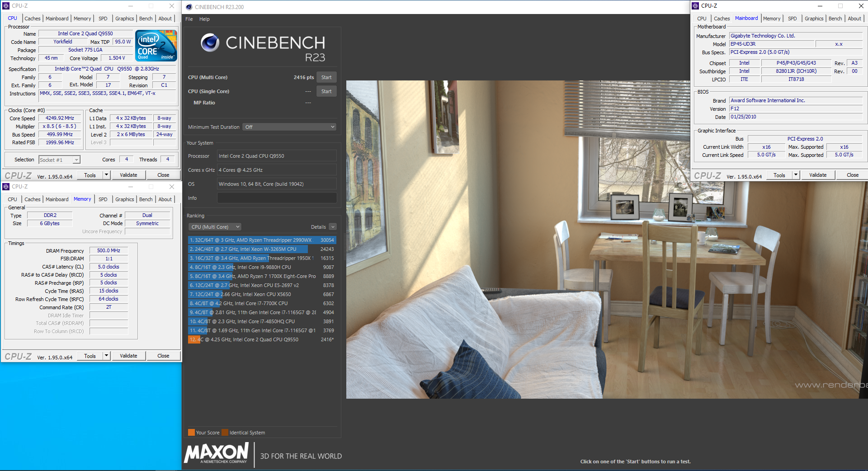
Task: Start the CPU Single Core benchmark
Action: 326,91
